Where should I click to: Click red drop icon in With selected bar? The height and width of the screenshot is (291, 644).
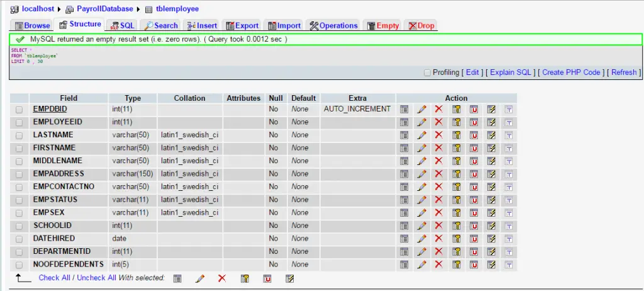(221, 278)
